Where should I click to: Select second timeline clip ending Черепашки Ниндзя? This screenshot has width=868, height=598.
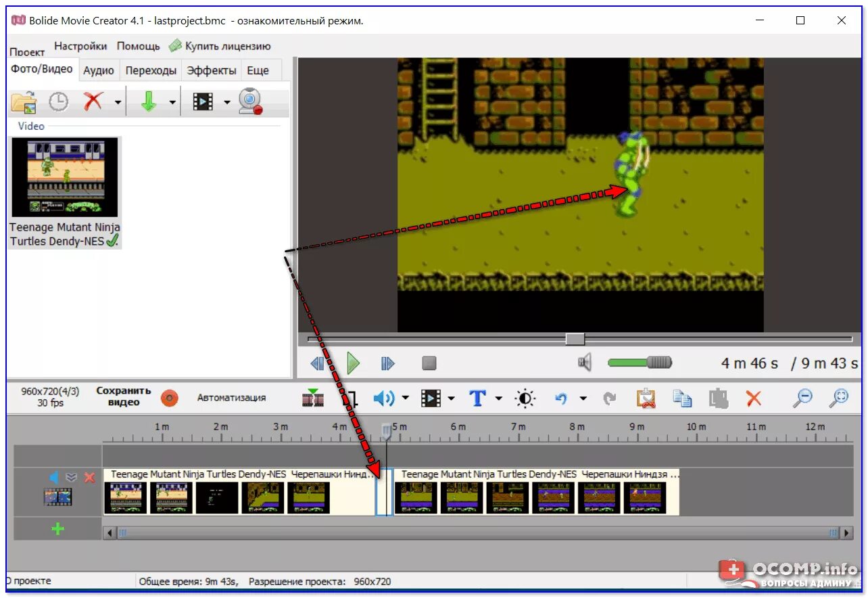[x=537, y=492]
